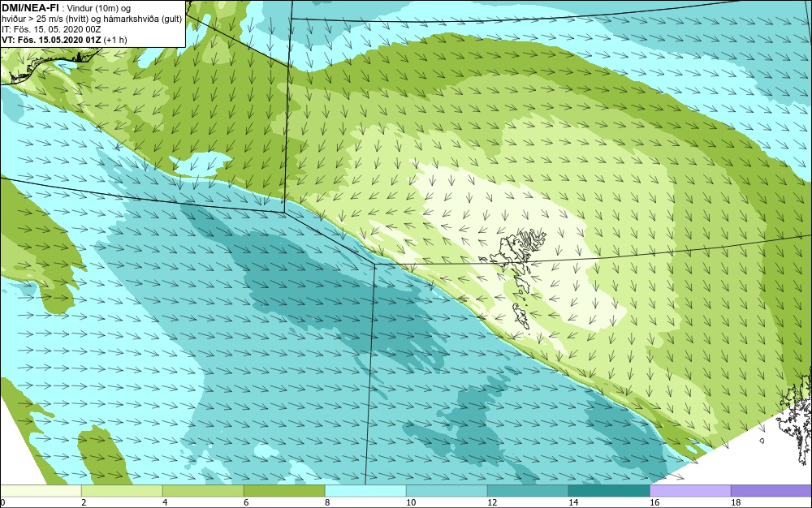Click the 8–10 m/s pale cyan legend swatch
Viewport: 812px width, 508px height.
365,491
